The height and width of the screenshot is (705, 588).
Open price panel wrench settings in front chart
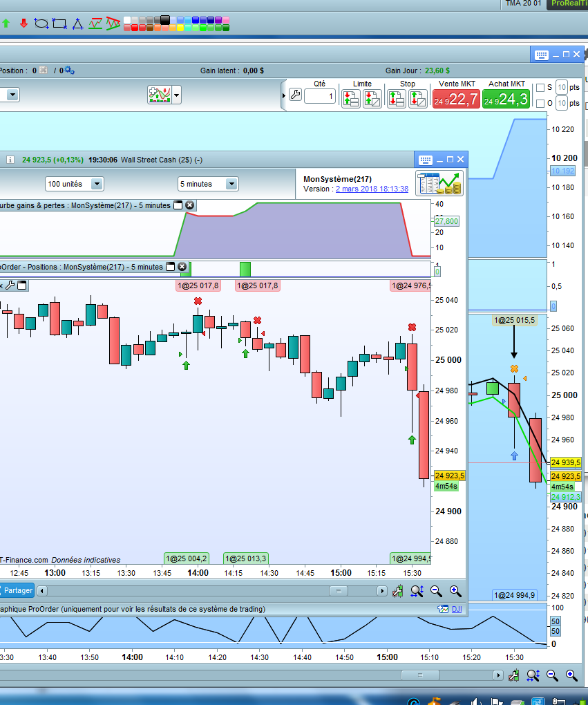click(10, 285)
